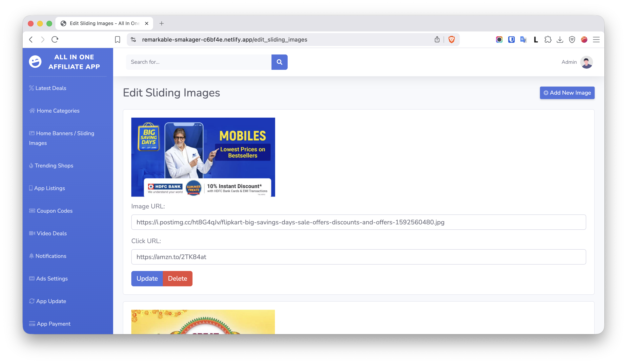This screenshot has height=364, width=627.
Task: Click the browser forward arrow
Action: (43, 40)
